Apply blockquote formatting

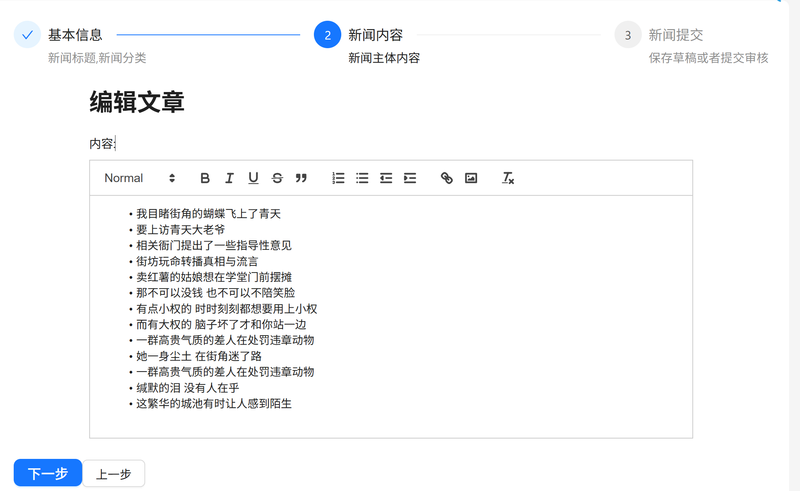click(301, 178)
